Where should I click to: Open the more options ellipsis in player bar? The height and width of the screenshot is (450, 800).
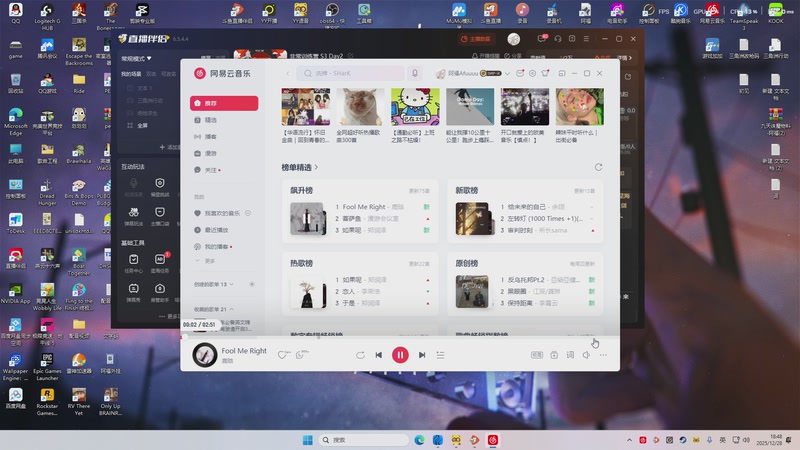tap(603, 355)
